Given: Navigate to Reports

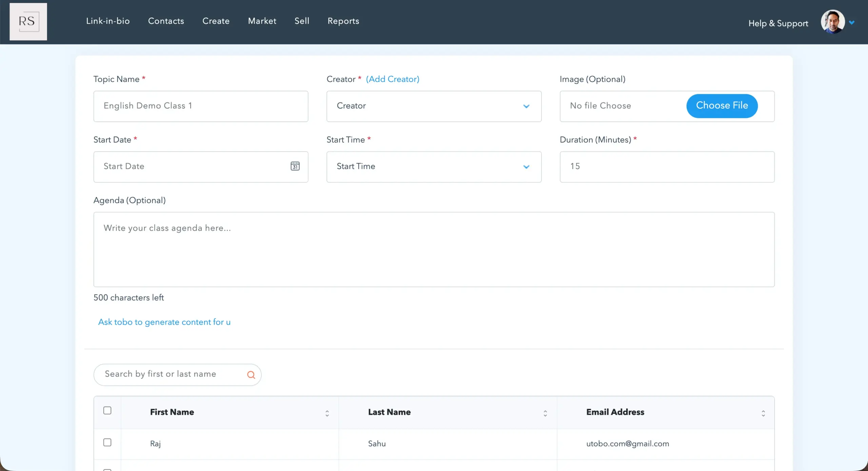Looking at the screenshot, I should [x=343, y=21].
